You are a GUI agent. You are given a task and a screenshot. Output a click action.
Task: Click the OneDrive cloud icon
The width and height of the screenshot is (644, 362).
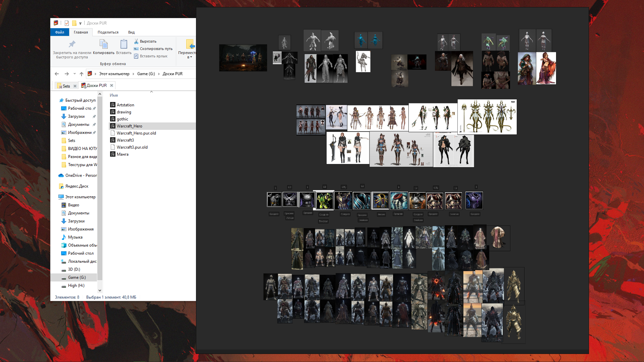coord(61,175)
